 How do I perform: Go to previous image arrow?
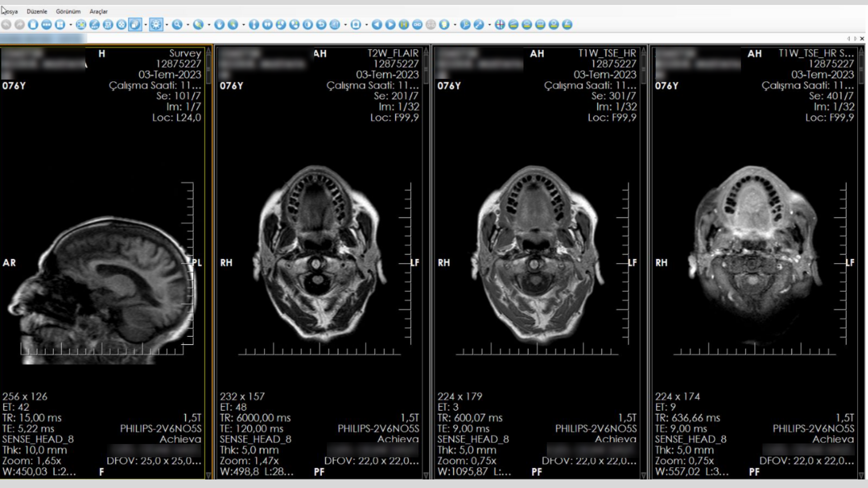pyautogui.click(x=377, y=24)
